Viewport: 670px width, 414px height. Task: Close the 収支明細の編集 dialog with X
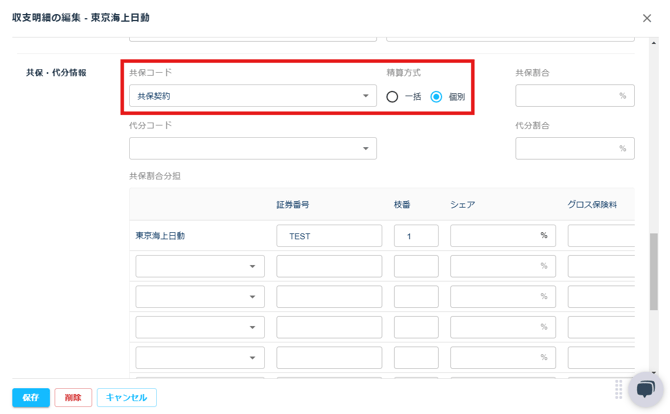click(x=647, y=18)
